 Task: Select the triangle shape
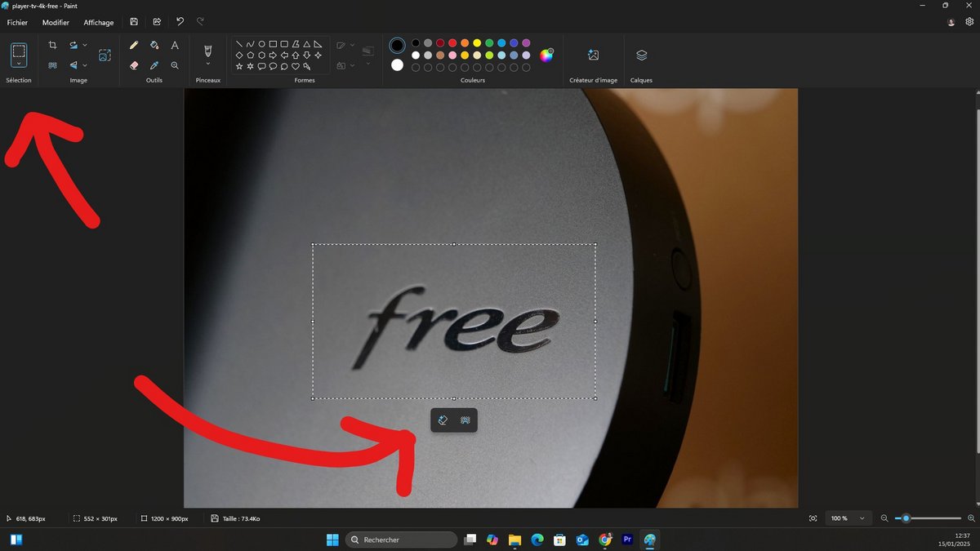pos(306,44)
